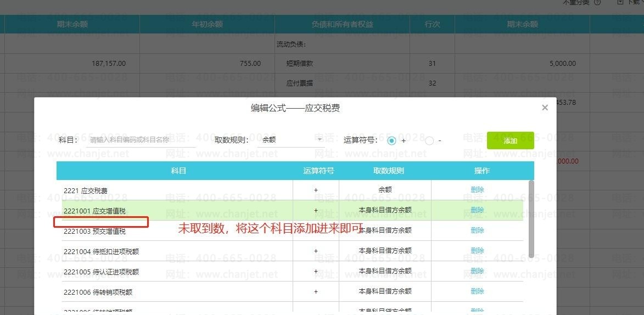Click 本身科目借方余额 in the 2221004 row
Screen dimensions: 644x315
pyautogui.click(x=385, y=250)
